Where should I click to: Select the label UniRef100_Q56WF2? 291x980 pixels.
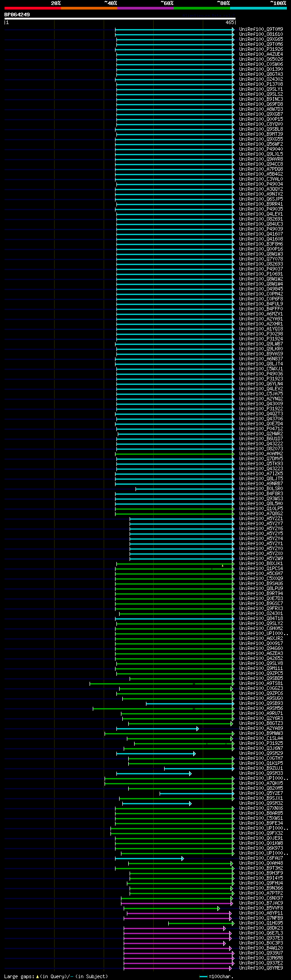tap(261, 144)
